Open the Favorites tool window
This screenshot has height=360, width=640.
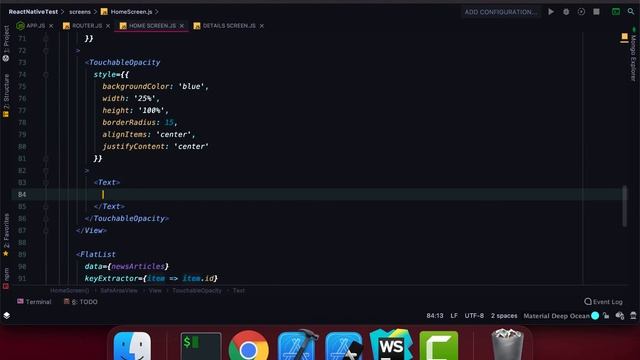[6, 235]
